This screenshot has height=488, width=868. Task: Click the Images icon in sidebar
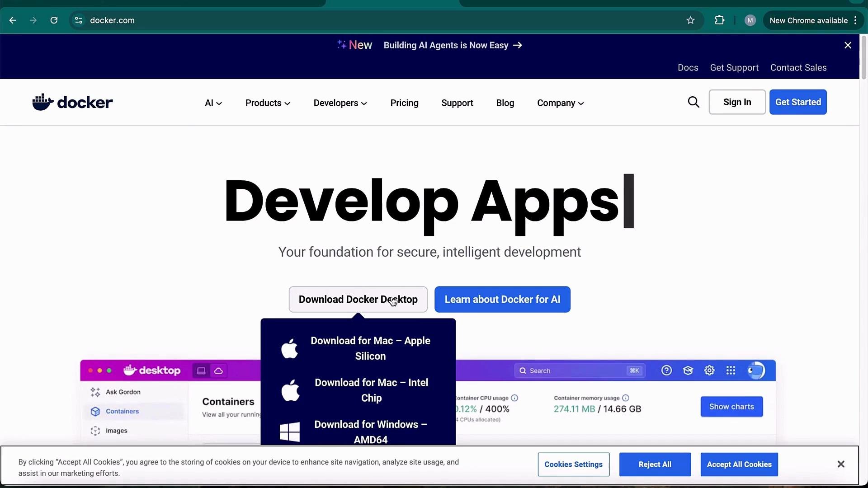[95, 431]
